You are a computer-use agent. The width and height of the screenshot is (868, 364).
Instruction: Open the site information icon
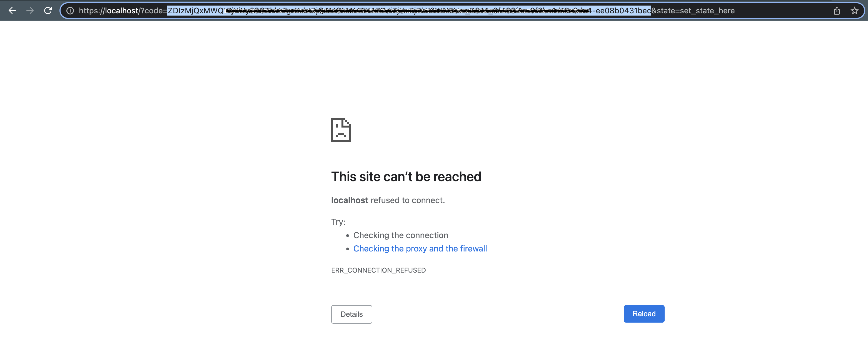click(x=70, y=11)
